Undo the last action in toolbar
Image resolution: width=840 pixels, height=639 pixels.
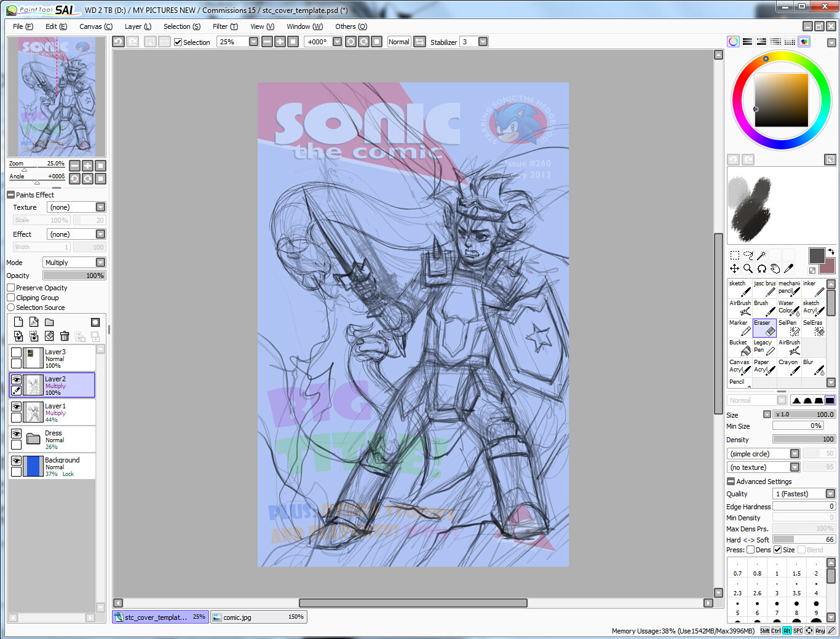[118, 42]
